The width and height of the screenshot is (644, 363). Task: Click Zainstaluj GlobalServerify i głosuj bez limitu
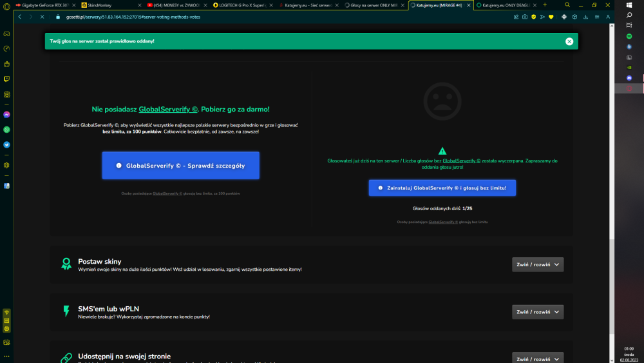click(442, 188)
